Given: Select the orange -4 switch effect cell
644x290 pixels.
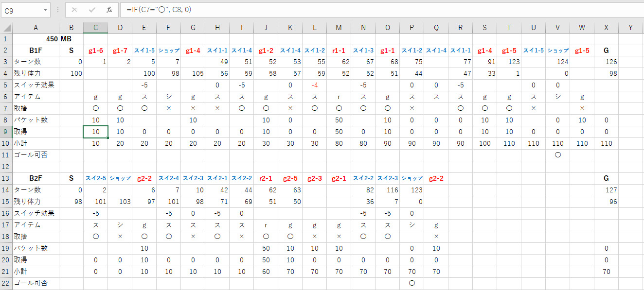Looking at the screenshot, I should (314, 85).
